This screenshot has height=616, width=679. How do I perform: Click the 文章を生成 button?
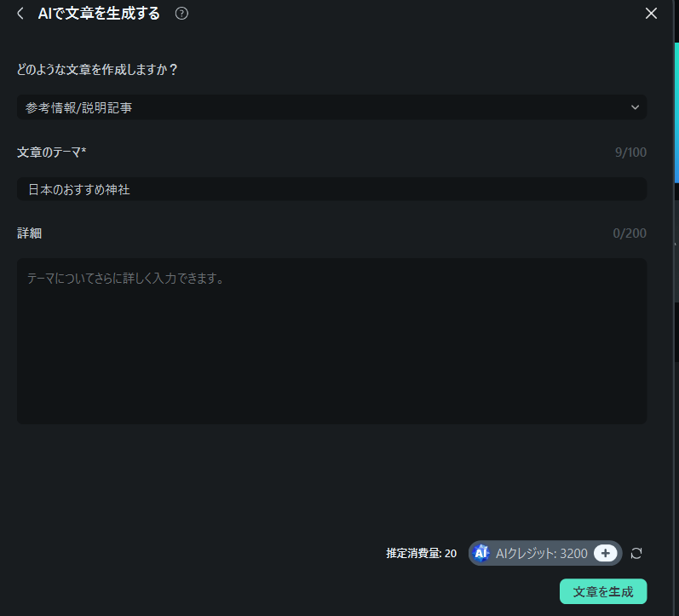(603, 591)
